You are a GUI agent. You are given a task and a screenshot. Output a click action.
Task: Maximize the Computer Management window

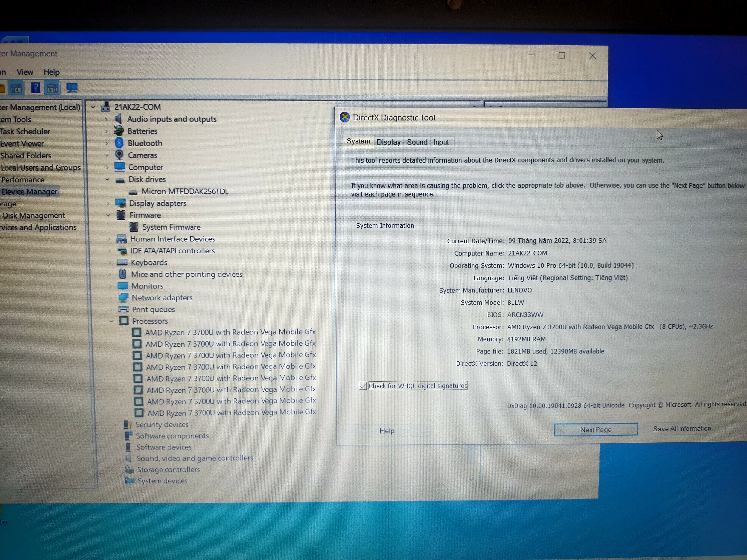[562, 55]
